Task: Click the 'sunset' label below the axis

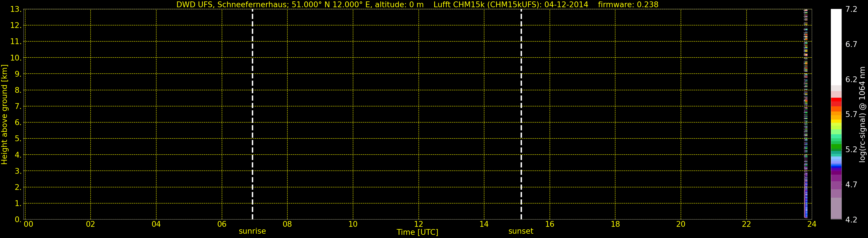Action: click(521, 231)
